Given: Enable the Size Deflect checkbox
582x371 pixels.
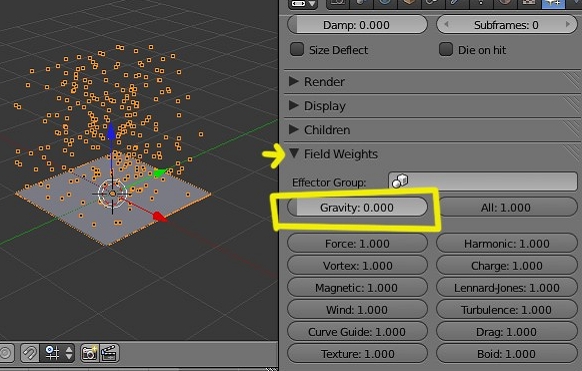Looking at the screenshot, I should click(x=297, y=49).
